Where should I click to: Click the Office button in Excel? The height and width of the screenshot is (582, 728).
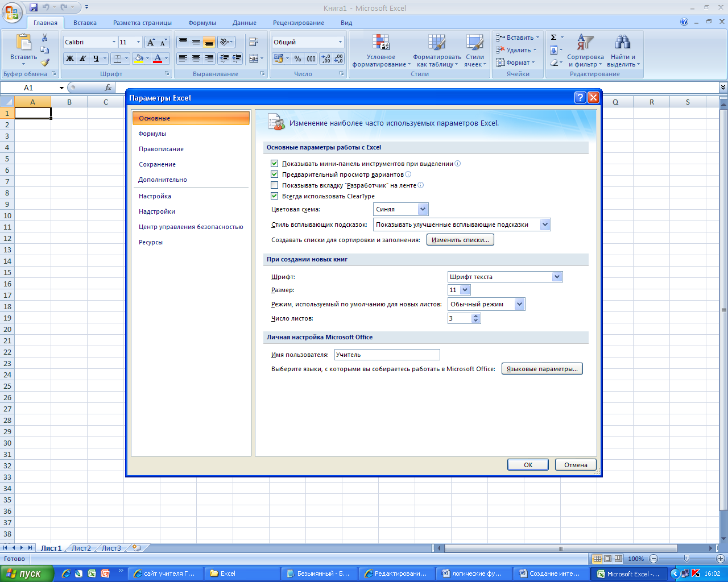12,12
